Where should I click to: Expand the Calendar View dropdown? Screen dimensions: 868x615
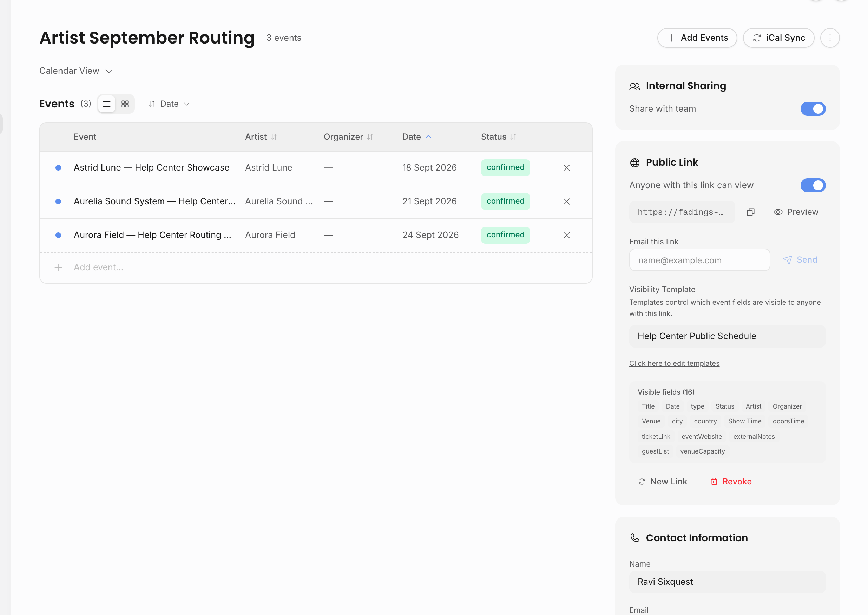(x=76, y=71)
